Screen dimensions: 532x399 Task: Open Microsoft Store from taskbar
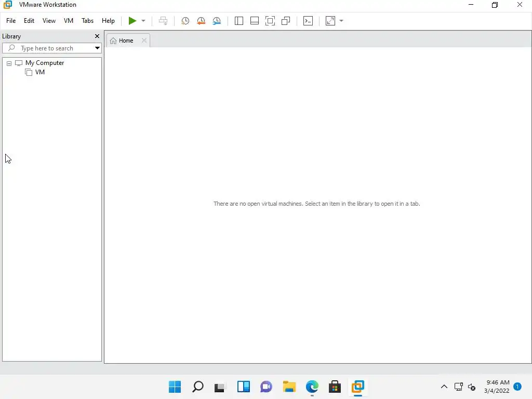click(335, 387)
